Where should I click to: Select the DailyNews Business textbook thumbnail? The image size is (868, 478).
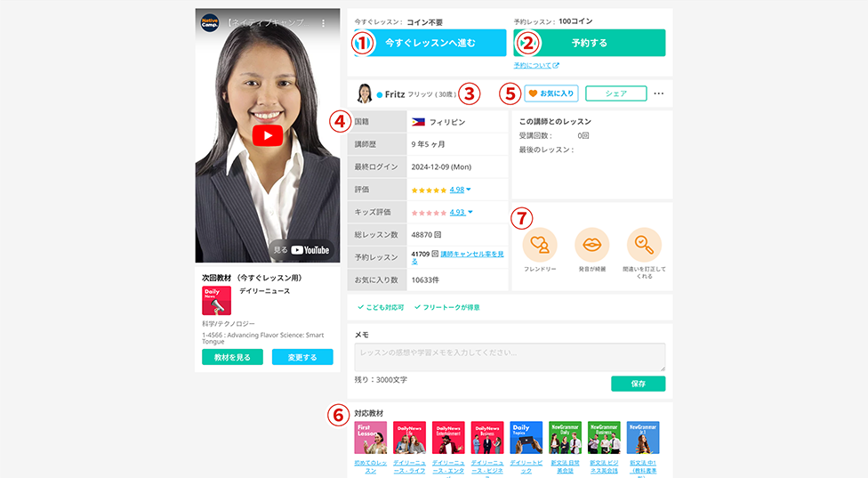pyautogui.click(x=487, y=438)
